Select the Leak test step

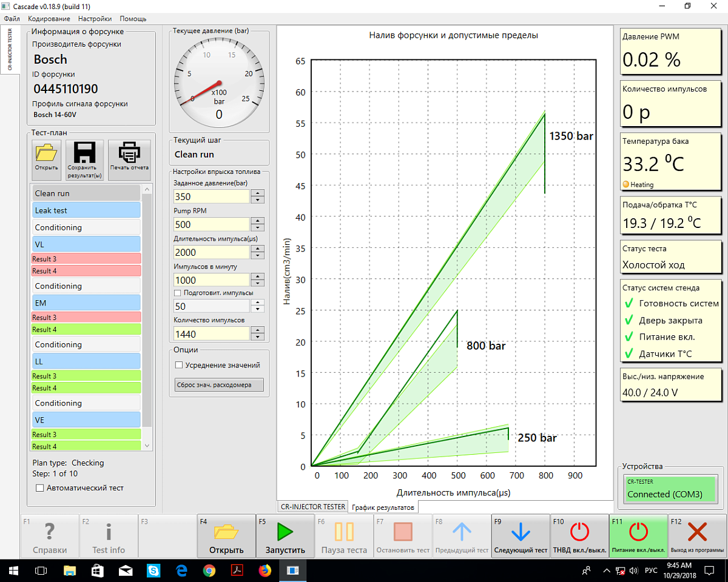click(x=86, y=210)
